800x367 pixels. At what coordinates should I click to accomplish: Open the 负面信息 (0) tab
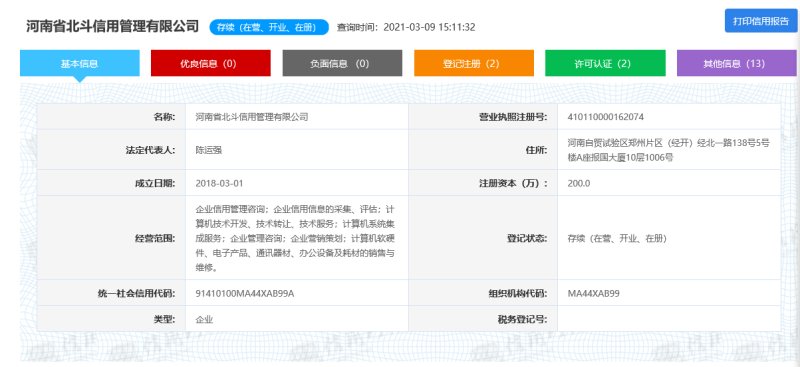click(342, 63)
